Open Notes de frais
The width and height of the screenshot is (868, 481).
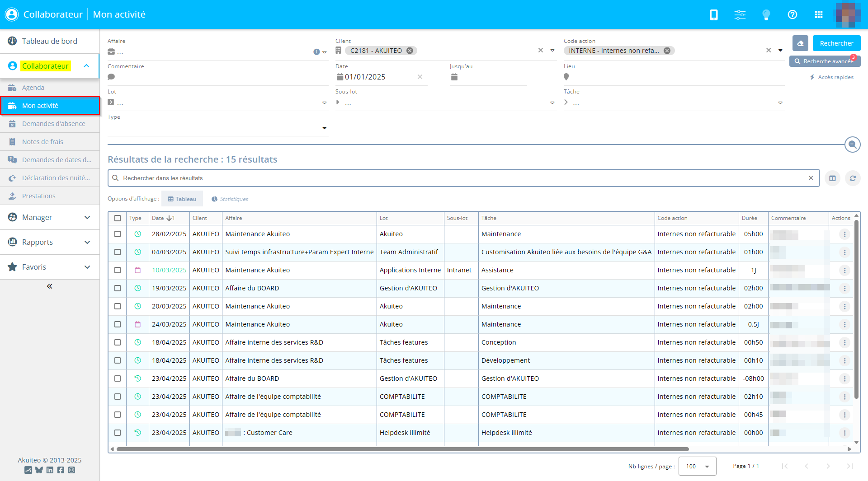click(50, 142)
